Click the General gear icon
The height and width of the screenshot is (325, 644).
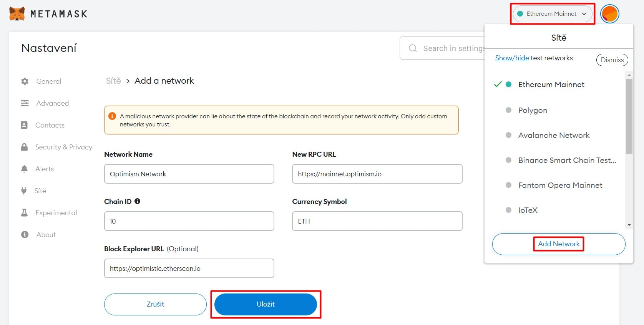[x=25, y=81]
